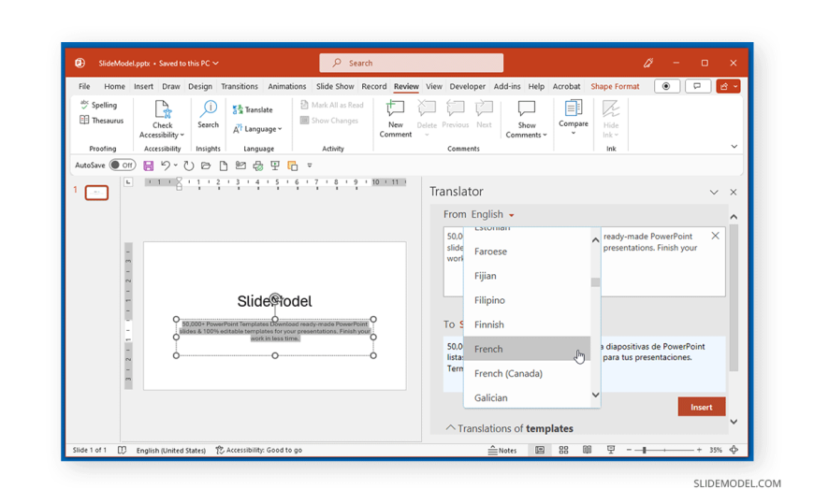
Task: Open the Transitions tab
Action: point(240,86)
